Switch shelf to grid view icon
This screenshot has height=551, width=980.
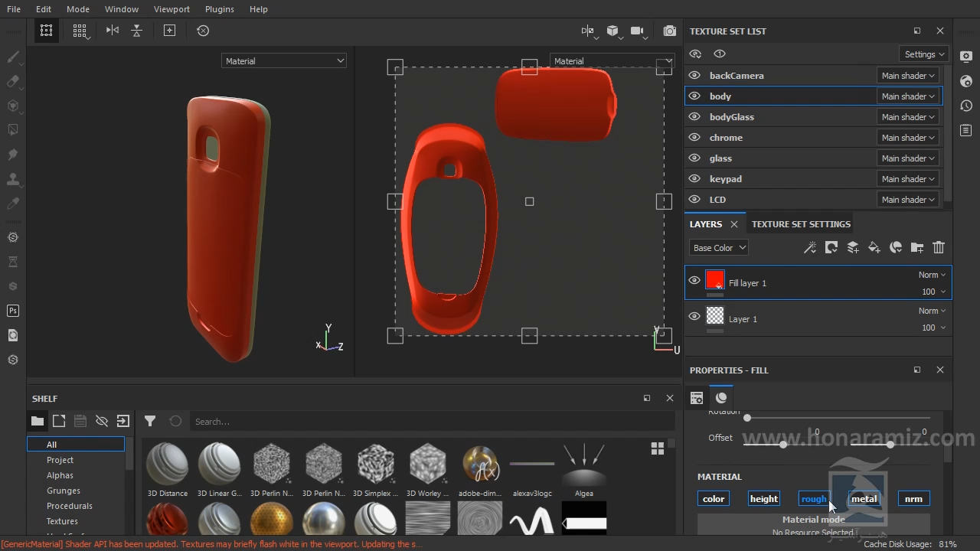658,448
